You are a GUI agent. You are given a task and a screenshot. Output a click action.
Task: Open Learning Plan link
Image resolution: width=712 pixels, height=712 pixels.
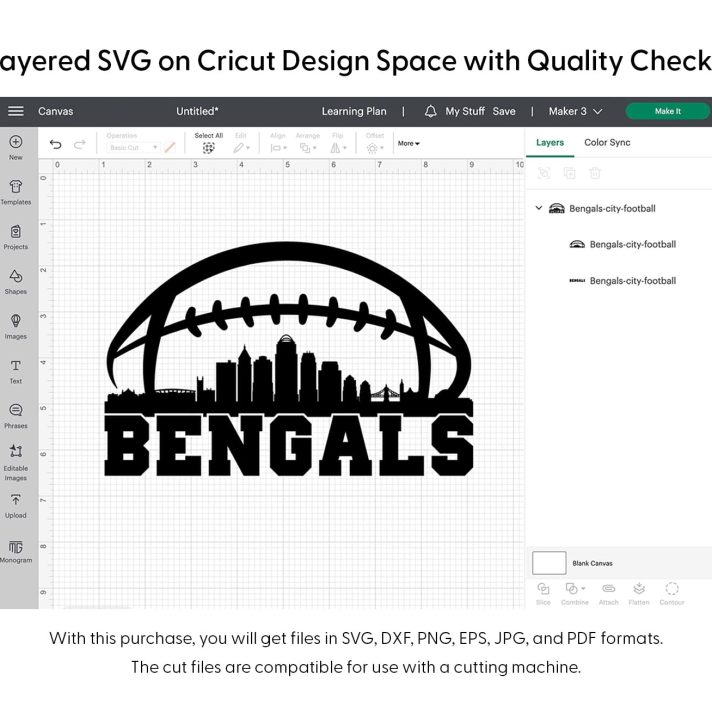354,111
